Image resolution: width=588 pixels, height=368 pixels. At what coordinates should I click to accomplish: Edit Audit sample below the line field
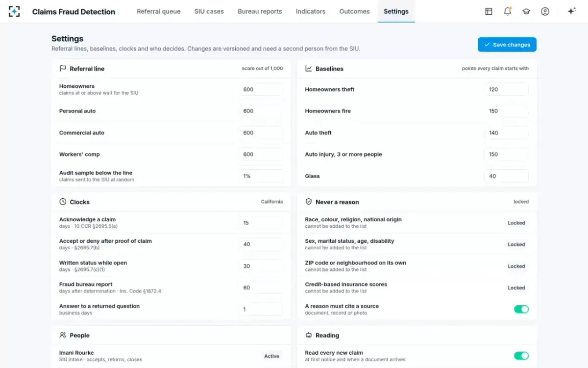pos(261,176)
